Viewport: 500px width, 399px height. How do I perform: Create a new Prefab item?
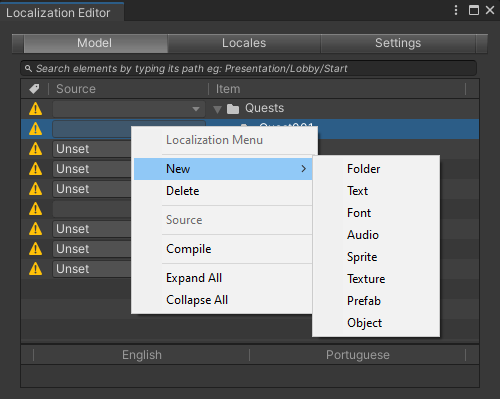click(x=376, y=301)
